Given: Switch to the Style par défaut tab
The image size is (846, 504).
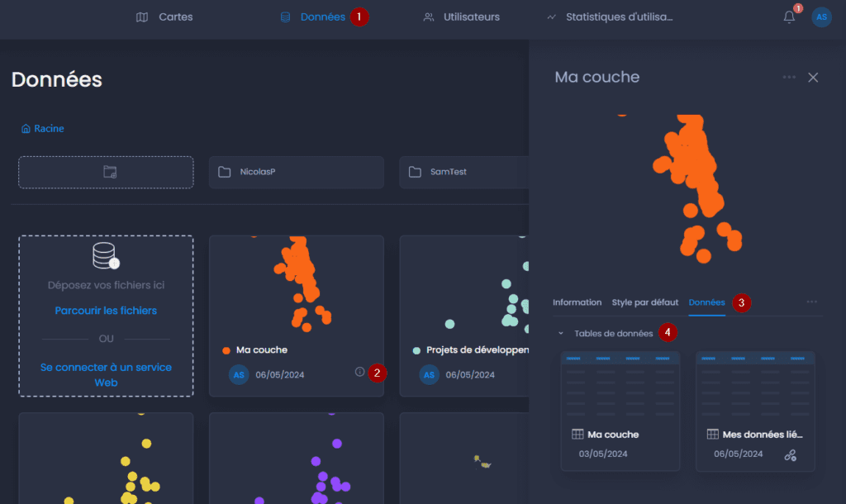Looking at the screenshot, I should pos(644,302).
